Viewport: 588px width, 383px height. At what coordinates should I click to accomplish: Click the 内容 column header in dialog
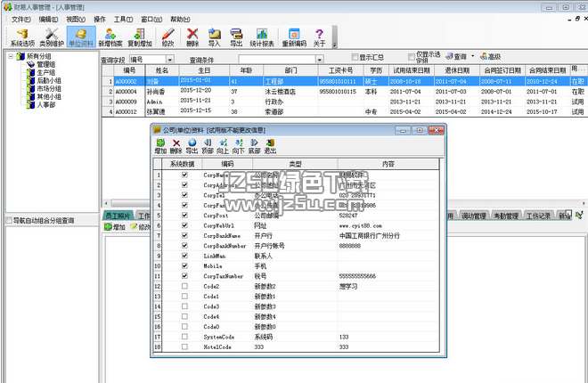point(388,164)
